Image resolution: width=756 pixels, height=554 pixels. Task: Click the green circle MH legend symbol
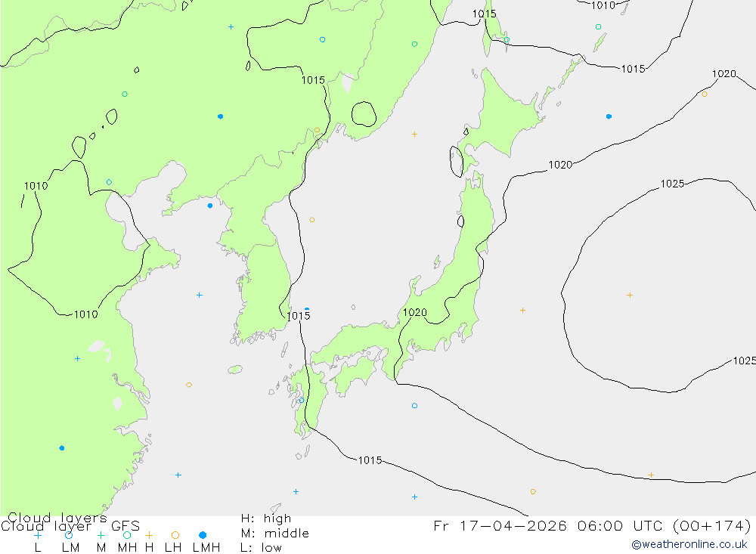(127, 535)
